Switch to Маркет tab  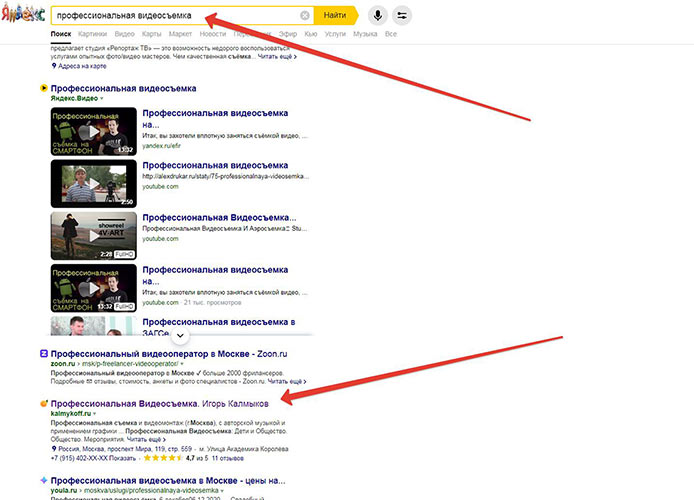coord(180,34)
